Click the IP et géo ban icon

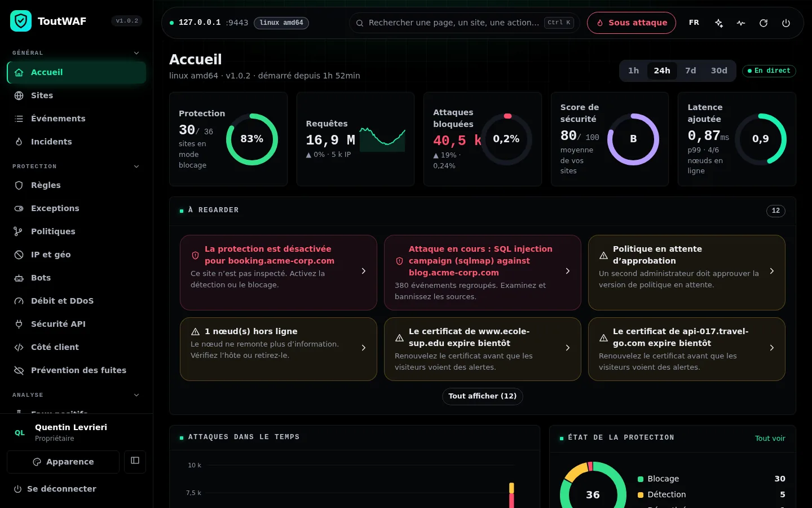19,255
